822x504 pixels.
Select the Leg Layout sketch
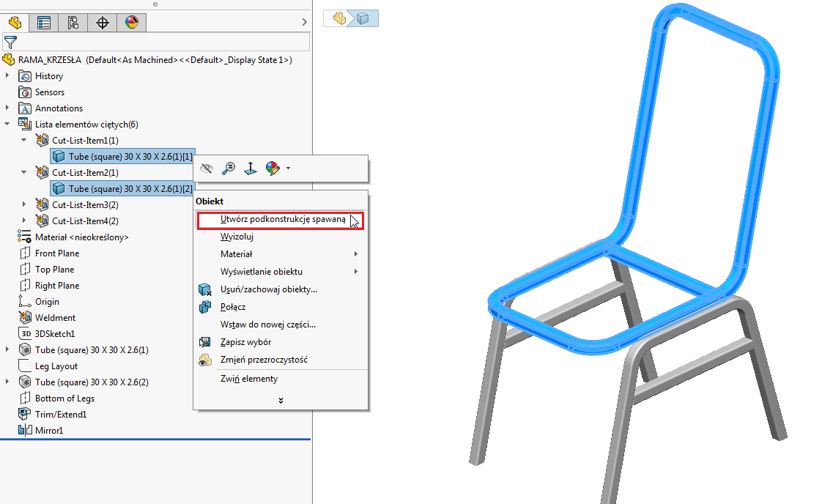point(56,366)
